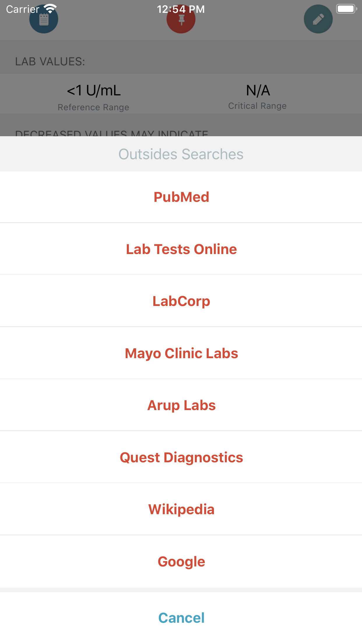Tap the <1 U/mL reference range value
The height and width of the screenshot is (644, 362).
coord(94,90)
